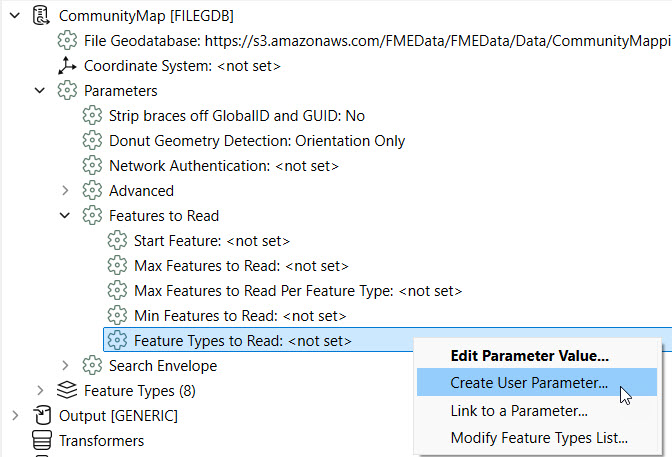The height and width of the screenshot is (457, 672).
Task: Expand the Advanced parameters group
Action: [x=66, y=190]
